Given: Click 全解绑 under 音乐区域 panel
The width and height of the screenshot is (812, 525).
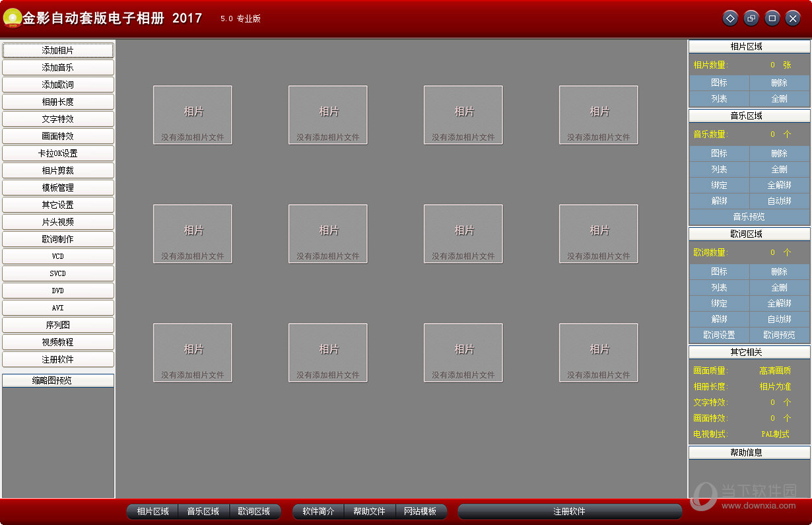Looking at the screenshot, I should (780, 185).
